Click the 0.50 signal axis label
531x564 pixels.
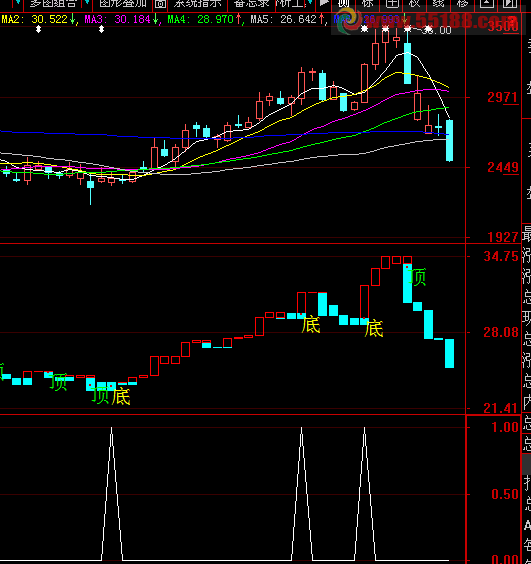(505, 494)
